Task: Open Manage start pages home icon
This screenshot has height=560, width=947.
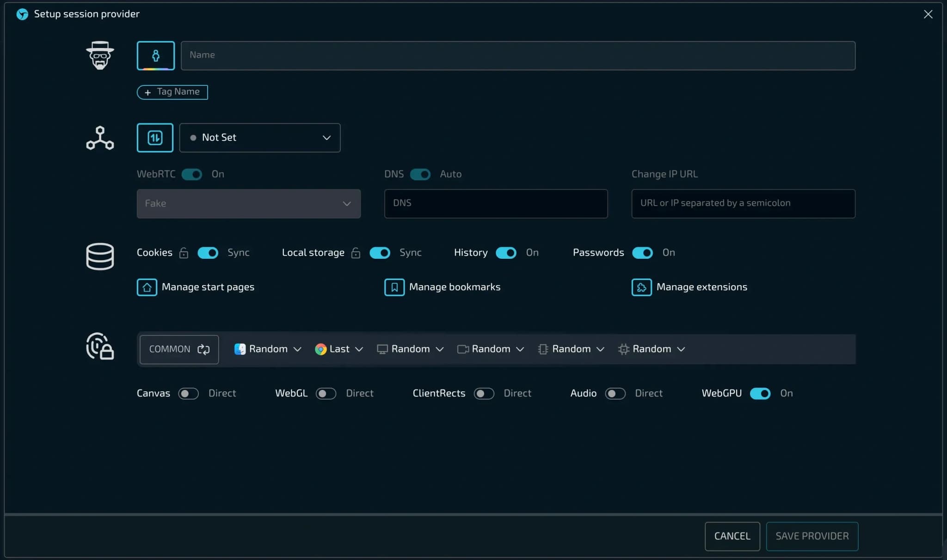Action: click(147, 287)
